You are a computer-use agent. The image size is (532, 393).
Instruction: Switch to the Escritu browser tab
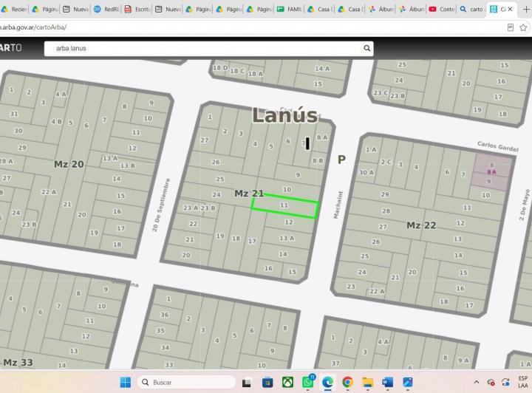pyautogui.click(x=137, y=9)
